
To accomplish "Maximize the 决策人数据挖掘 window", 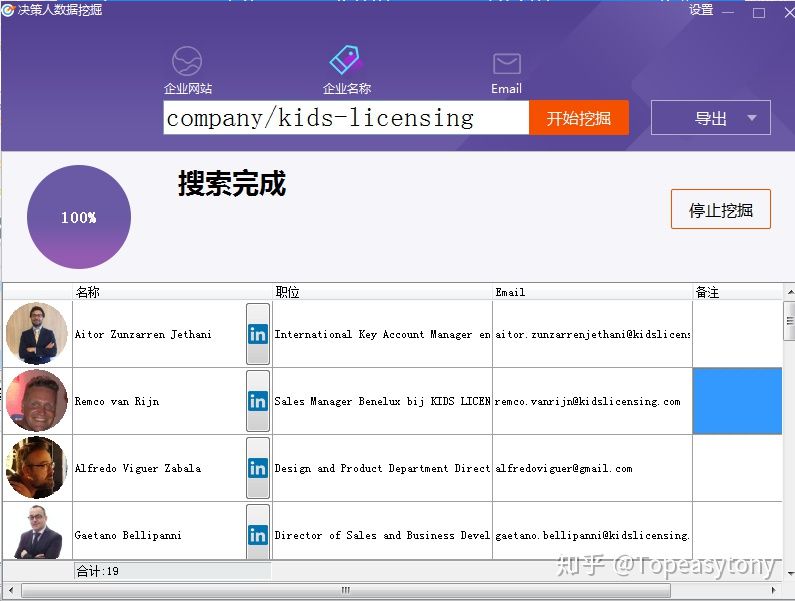I will (x=758, y=12).
